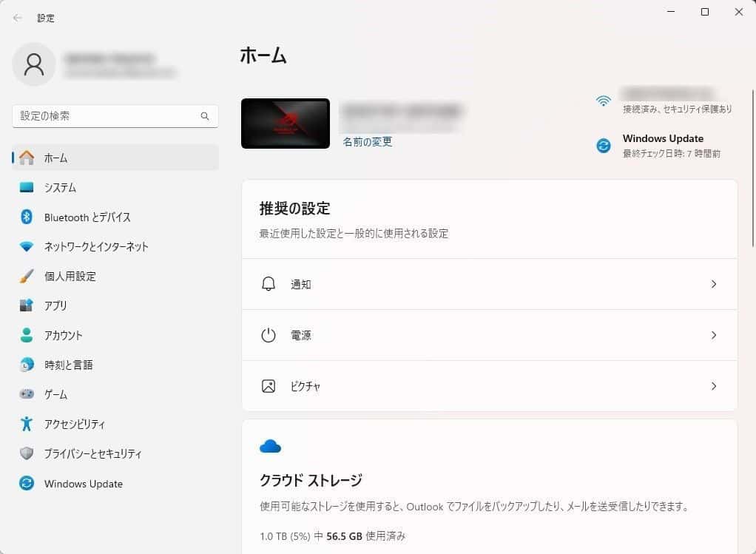This screenshot has width=756, height=554.
Task: Click the ピクチャ picture icon
Action: (x=269, y=386)
